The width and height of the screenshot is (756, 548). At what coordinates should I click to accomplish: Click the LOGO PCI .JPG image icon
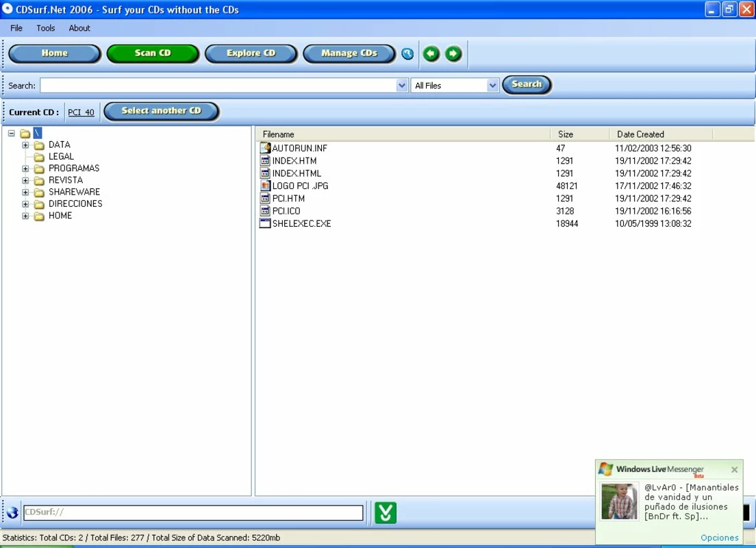click(x=265, y=185)
